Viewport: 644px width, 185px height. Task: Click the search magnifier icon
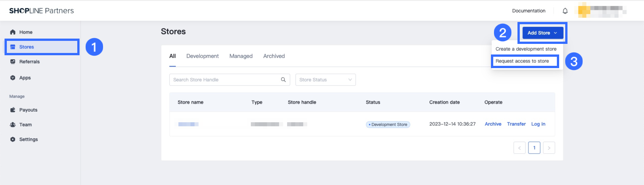[283, 80]
